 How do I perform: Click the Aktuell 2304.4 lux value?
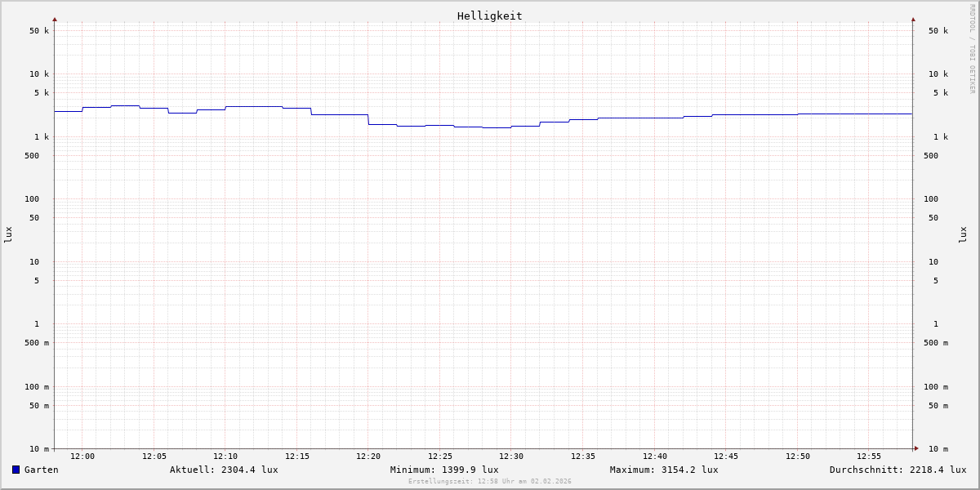(224, 470)
